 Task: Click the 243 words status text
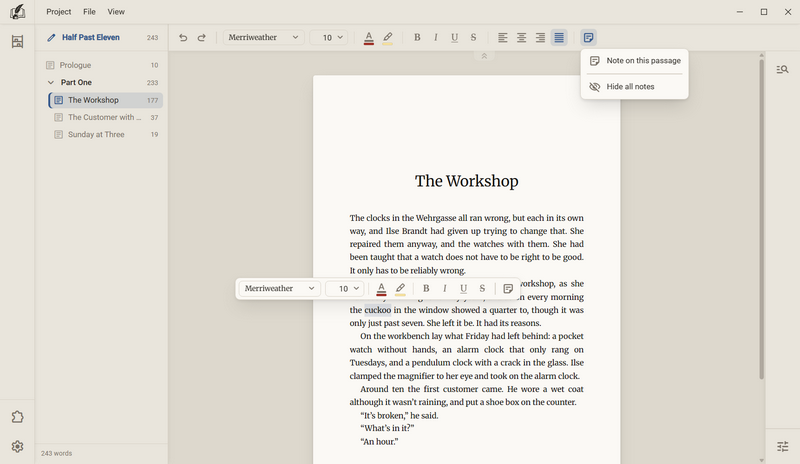point(57,453)
